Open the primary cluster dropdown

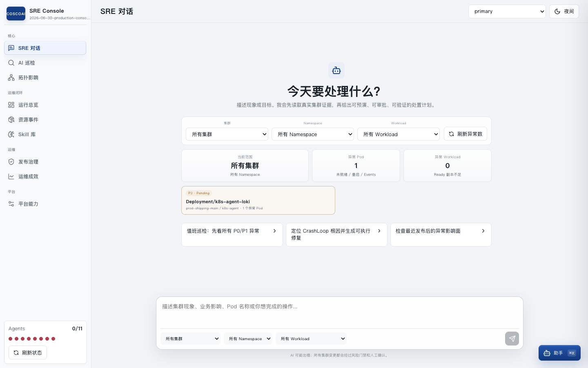(507, 11)
